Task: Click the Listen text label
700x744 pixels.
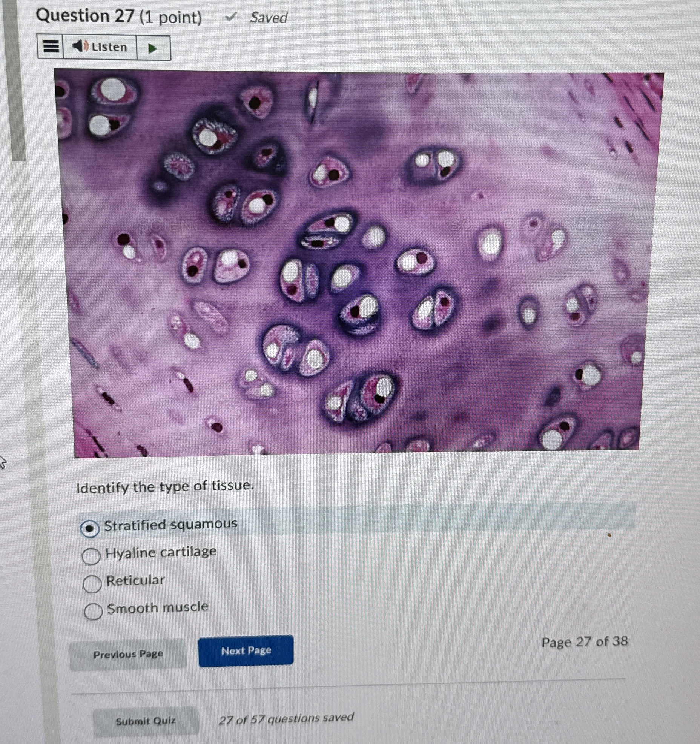Action: tap(109, 47)
